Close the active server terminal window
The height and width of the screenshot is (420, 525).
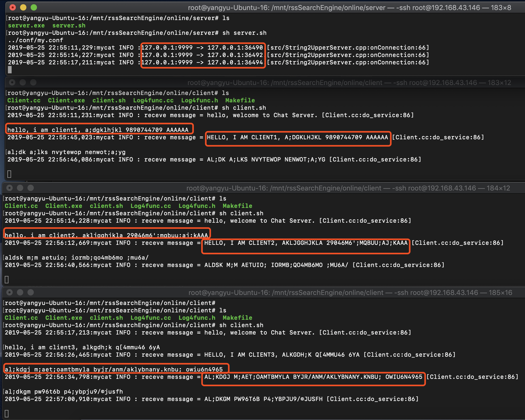coord(13,7)
